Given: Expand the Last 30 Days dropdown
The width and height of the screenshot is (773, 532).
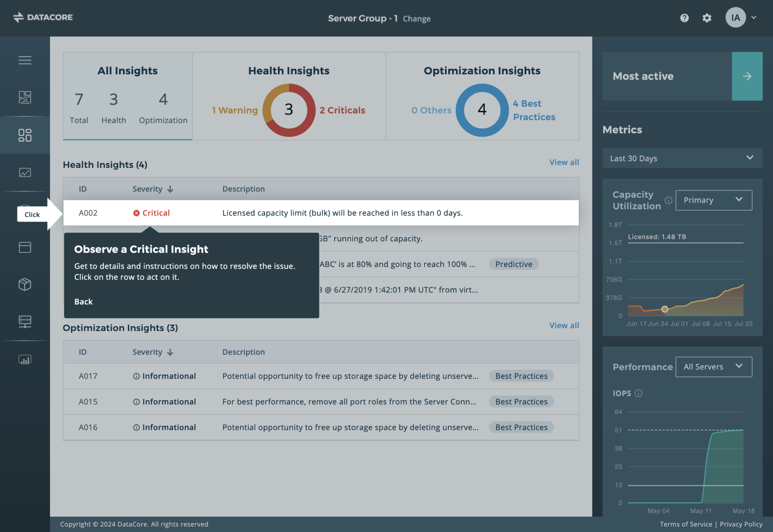Looking at the screenshot, I should [x=682, y=158].
